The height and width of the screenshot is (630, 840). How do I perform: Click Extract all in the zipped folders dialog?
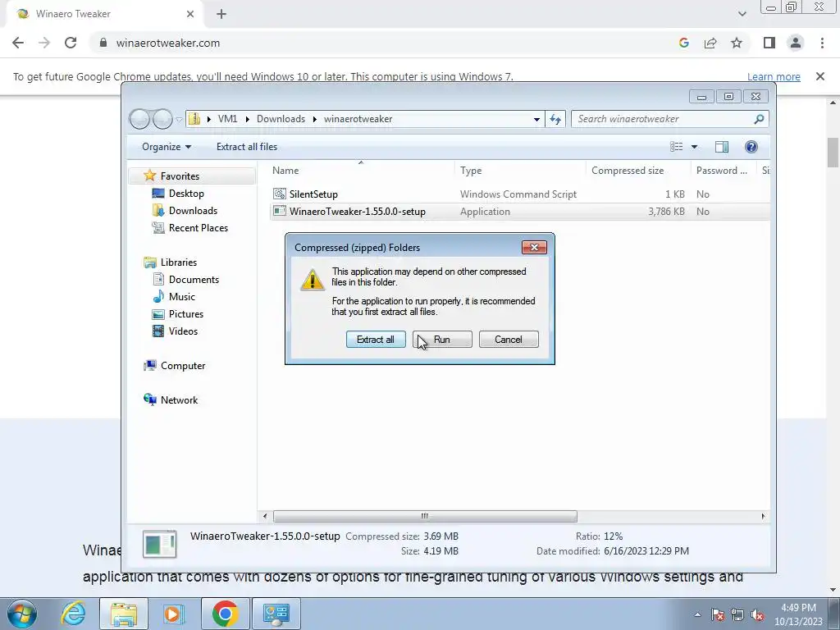(x=376, y=340)
